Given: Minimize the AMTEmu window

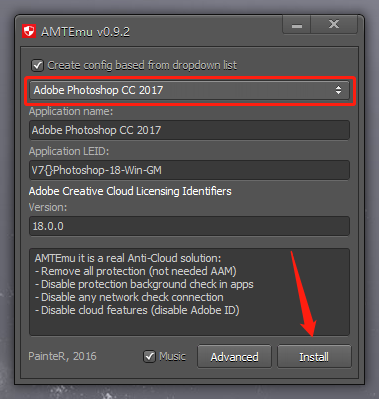Looking at the screenshot, I should click(x=297, y=25).
